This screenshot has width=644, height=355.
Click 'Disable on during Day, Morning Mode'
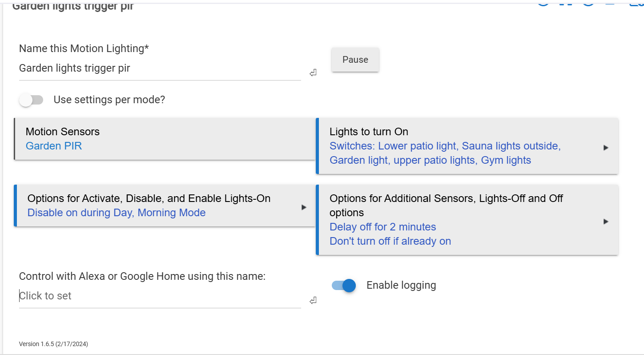(117, 213)
